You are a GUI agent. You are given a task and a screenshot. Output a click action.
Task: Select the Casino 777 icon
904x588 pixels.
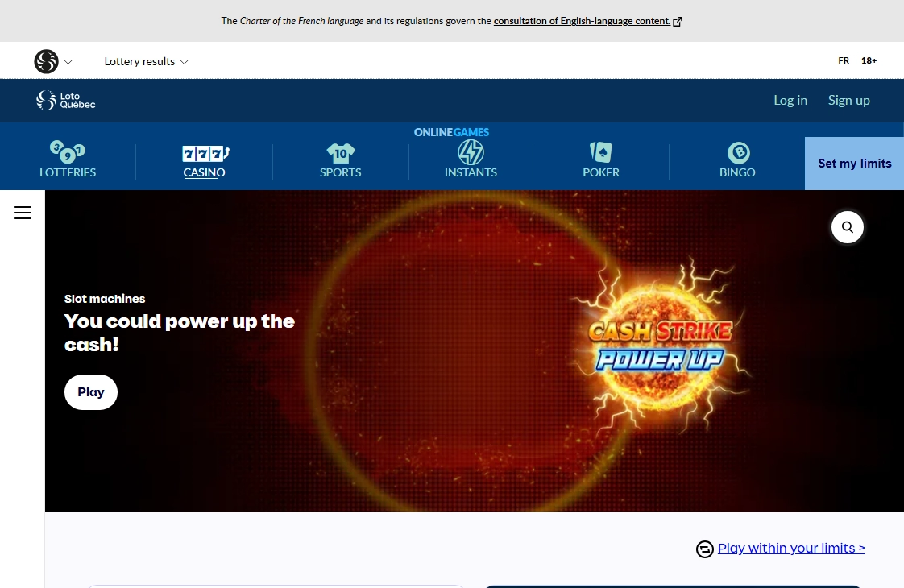(205, 153)
